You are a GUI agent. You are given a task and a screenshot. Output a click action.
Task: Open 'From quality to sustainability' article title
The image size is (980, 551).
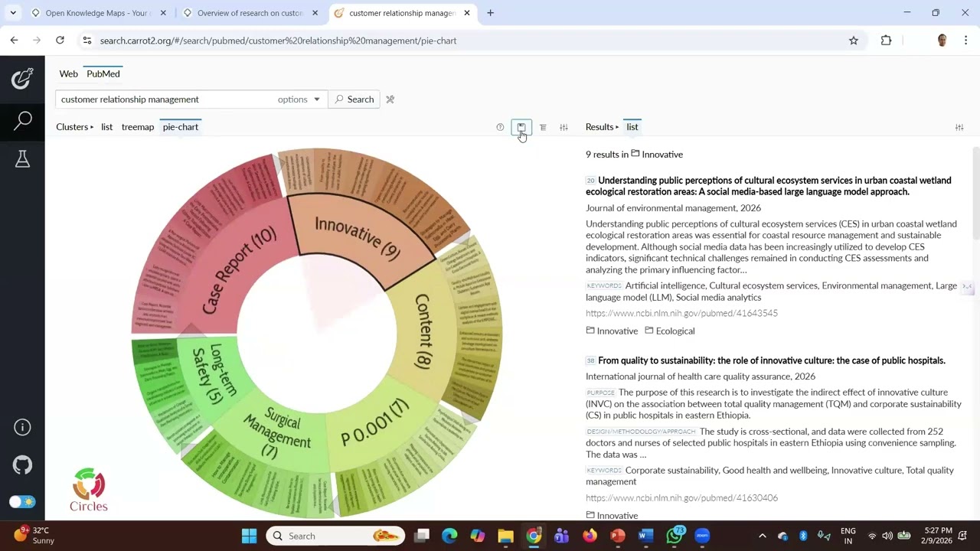772,360
